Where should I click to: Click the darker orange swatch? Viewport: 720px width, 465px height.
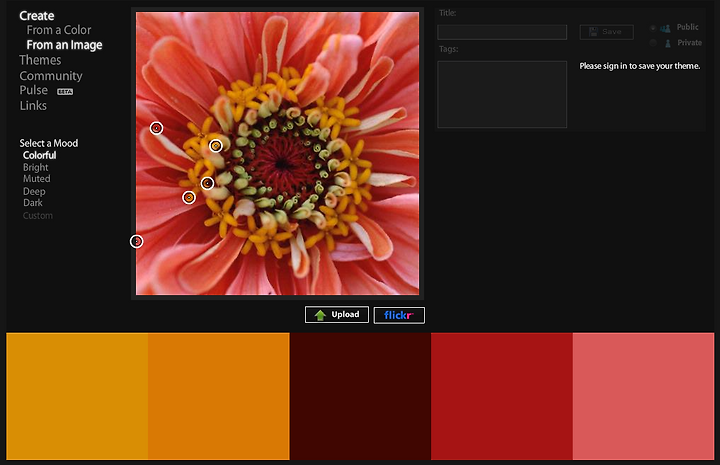click(x=219, y=396)
